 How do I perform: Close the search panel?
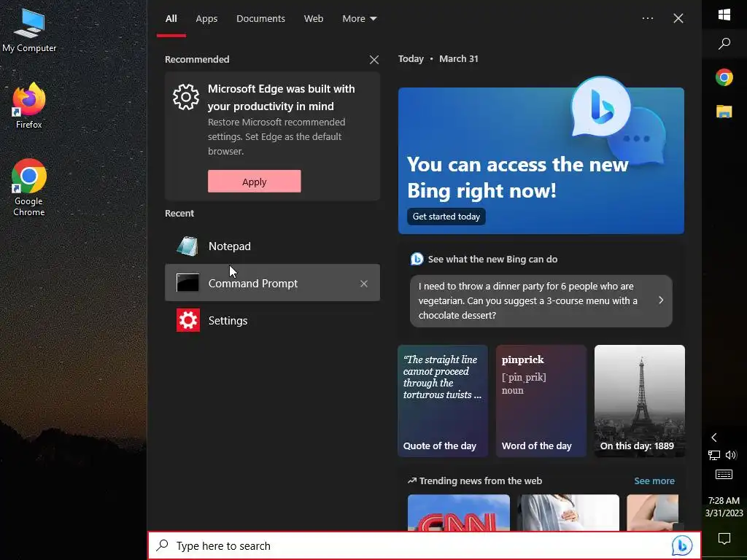click(678, 18)
